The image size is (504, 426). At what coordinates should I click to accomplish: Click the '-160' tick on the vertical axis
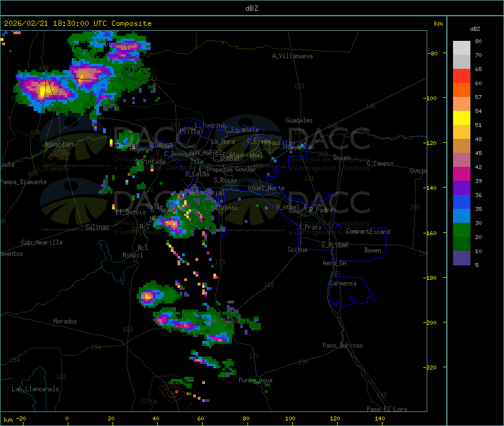(431, 233)
